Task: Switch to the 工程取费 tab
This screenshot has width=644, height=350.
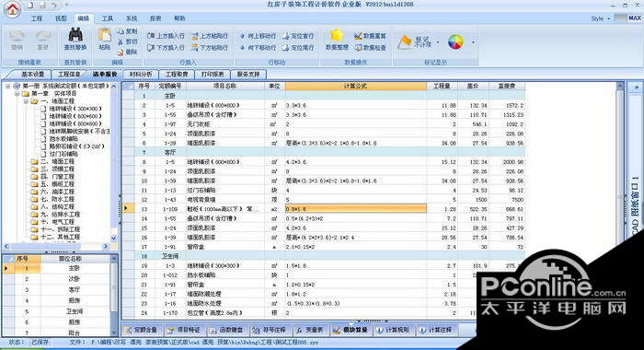Action: pyautogui.click(x=177, y=74)
